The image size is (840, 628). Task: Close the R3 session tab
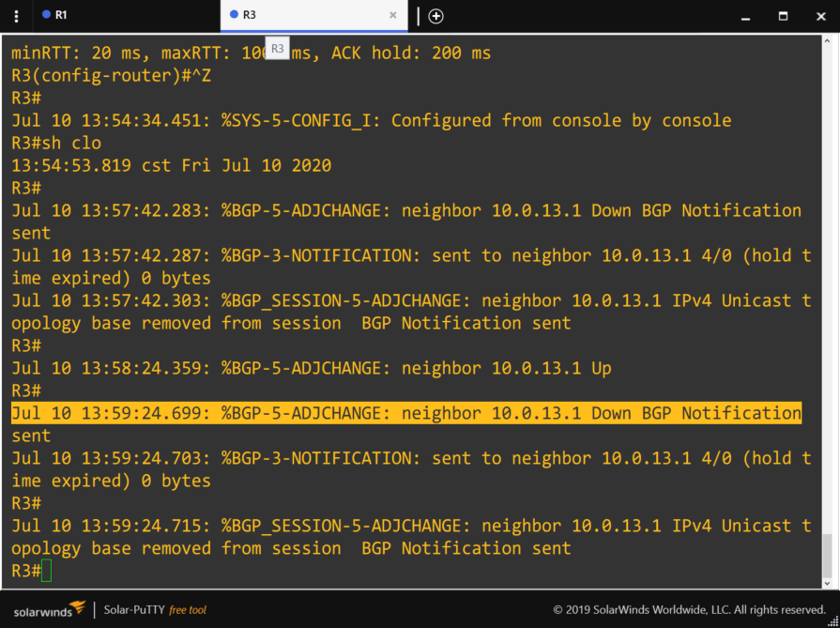coord(393,15)
